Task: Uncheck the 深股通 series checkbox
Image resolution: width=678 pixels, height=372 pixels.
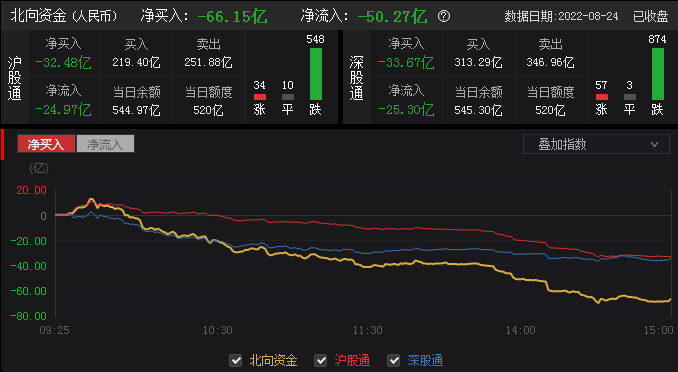Action: pos(393,360)
